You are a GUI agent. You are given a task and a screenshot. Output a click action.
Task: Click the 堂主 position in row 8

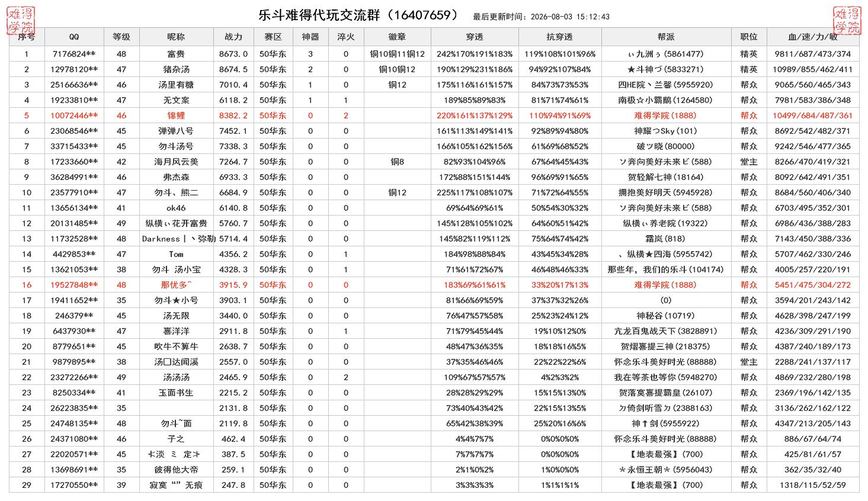(x=749, y=162)
